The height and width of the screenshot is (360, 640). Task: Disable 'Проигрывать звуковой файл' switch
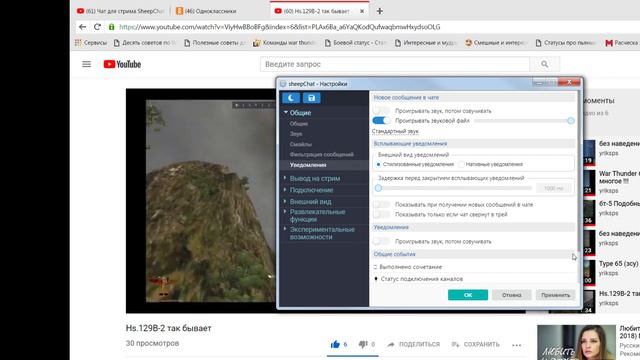point(381,120)
